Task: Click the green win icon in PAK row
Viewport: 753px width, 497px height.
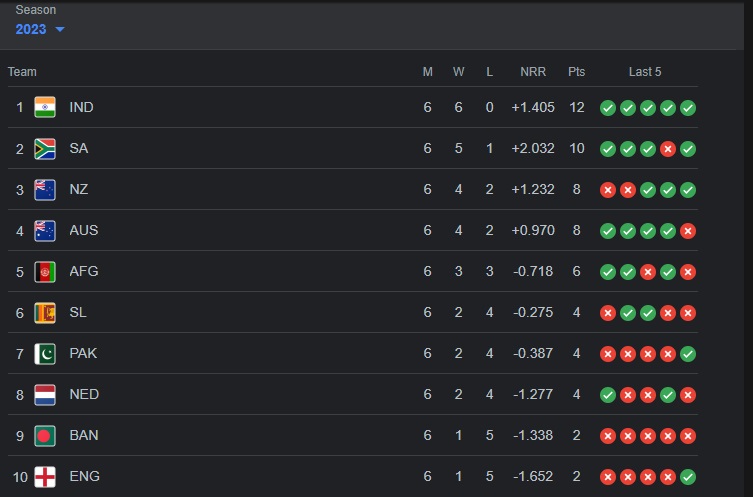Action: pyautogui.click(x=688, y=354)
